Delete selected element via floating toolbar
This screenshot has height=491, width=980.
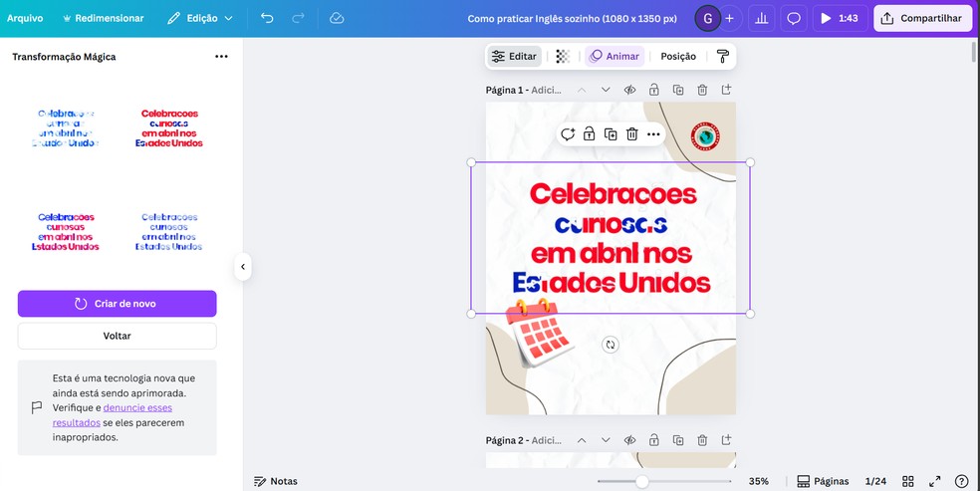[631, 134]
